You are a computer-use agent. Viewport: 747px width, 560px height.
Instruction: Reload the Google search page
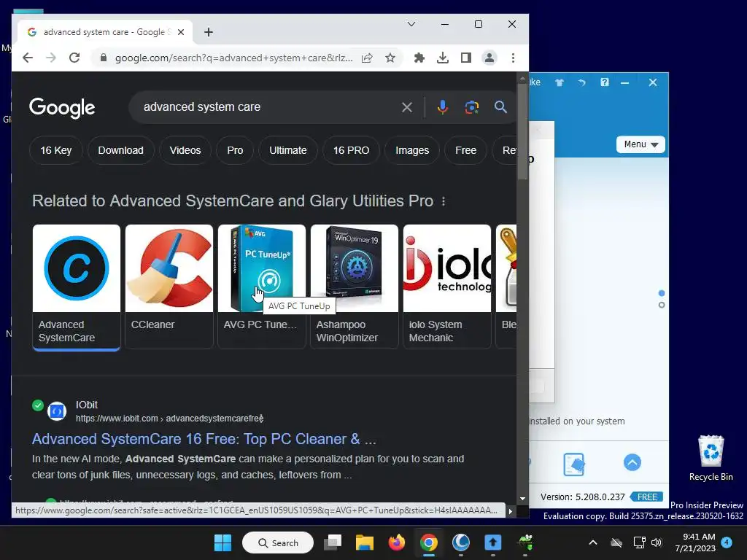click(x=74, y=58)
